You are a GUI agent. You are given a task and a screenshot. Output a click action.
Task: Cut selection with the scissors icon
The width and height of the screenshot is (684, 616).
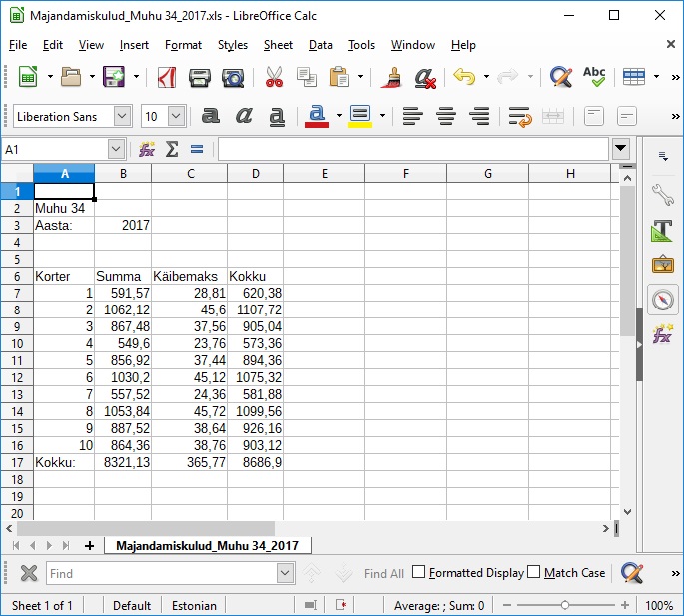(274, 77)
